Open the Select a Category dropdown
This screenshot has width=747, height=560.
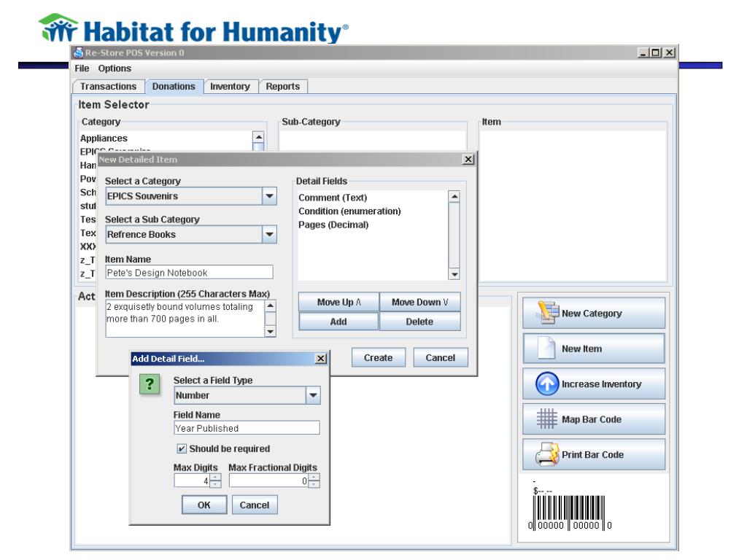pos(269,196)
